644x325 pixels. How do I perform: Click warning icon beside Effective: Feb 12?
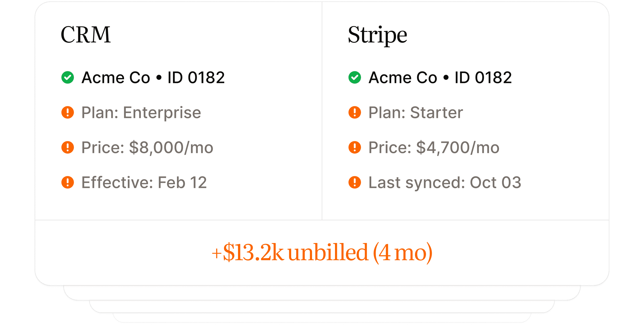(67, 182)
